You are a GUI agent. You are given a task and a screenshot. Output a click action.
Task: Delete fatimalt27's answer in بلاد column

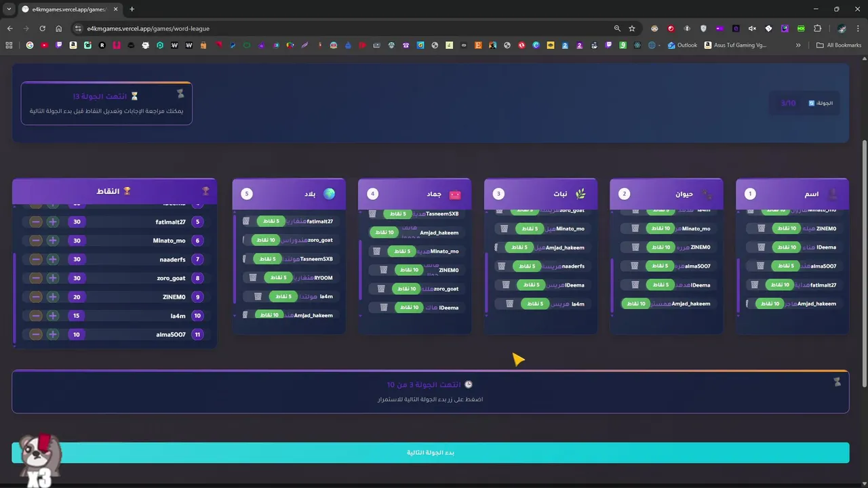(247, 221)
